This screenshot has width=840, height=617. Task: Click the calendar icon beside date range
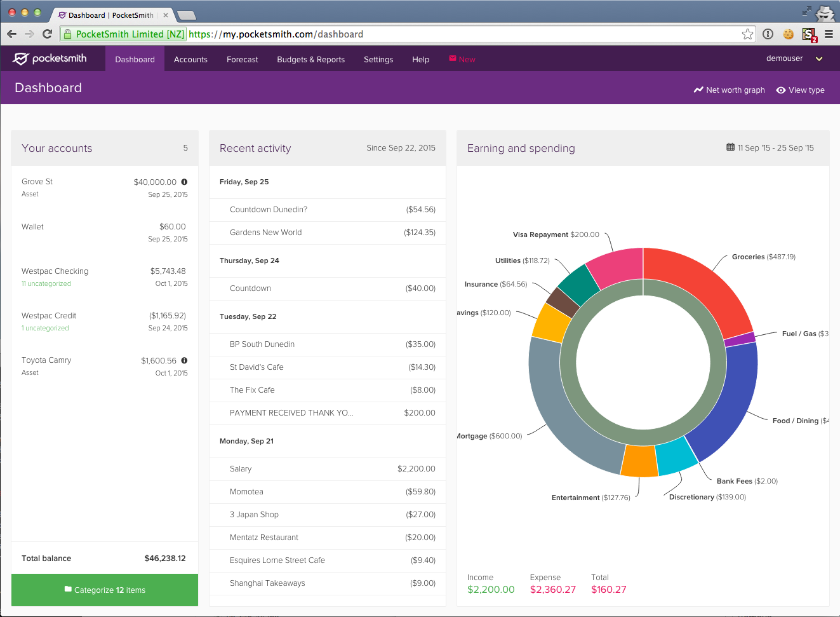click(x=730, y=147)
